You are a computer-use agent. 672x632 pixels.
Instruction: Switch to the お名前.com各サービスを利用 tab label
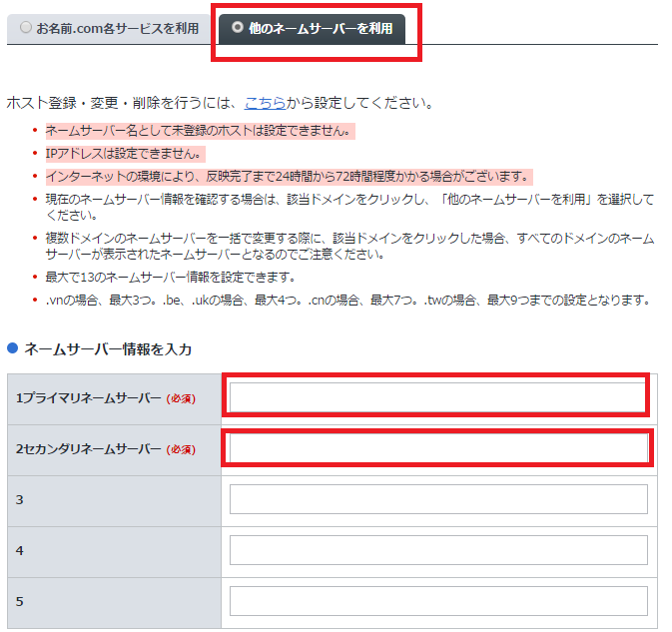click(x=116, y=29)
